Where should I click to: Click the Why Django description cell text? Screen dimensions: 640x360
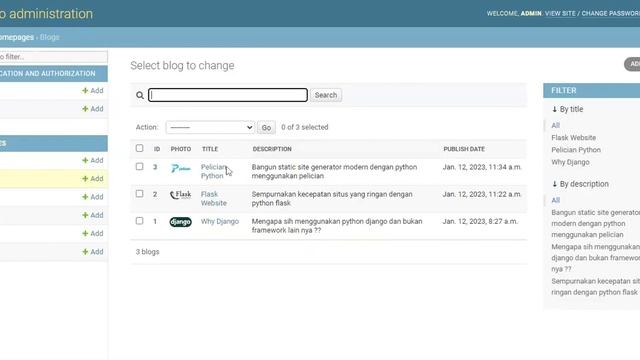pos(337,226)
